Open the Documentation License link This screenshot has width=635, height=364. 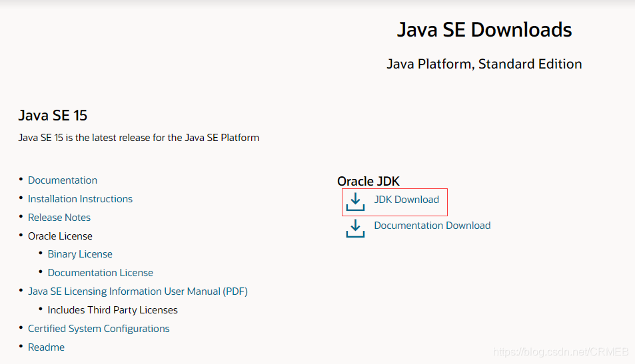pos(101,273)
